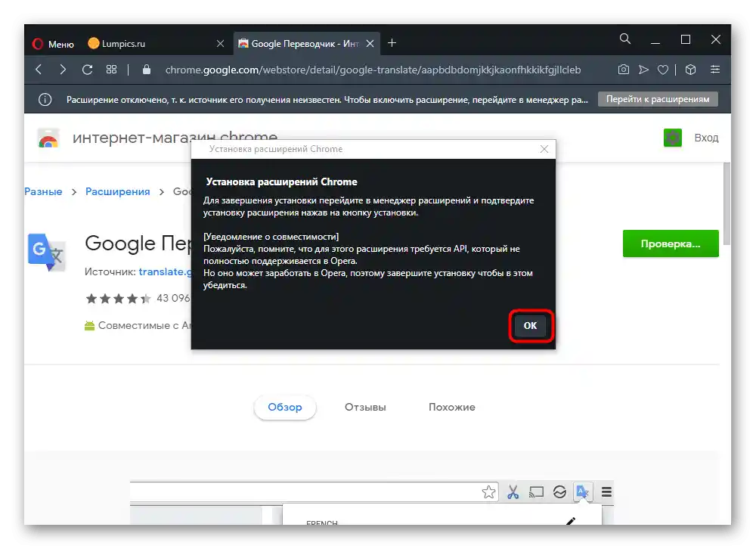Open the extensions cube icon
The image size is (756, 549).
coord(690,70)
